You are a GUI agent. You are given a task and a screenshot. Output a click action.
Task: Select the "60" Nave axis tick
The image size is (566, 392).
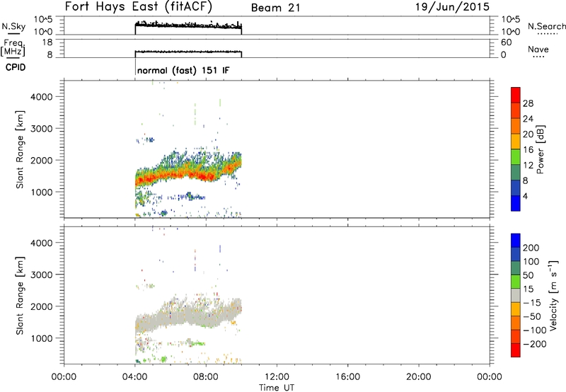[x=506, y=42]
